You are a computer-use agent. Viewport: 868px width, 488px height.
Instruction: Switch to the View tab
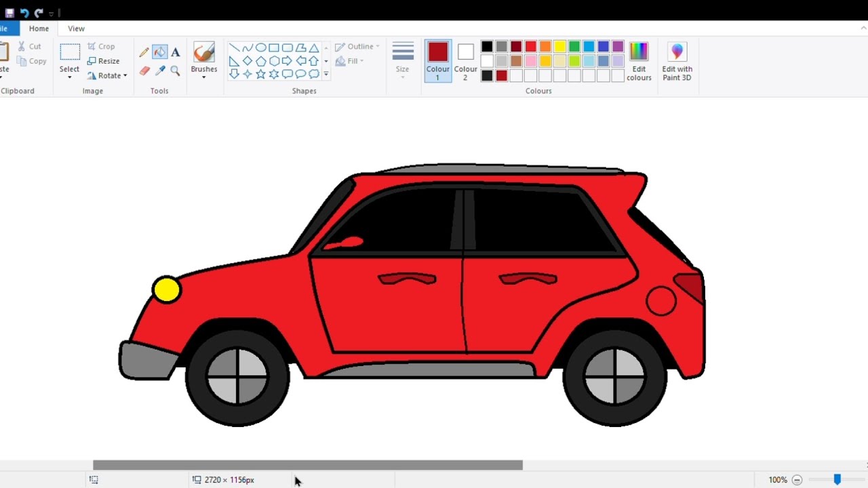coord(76,28)
